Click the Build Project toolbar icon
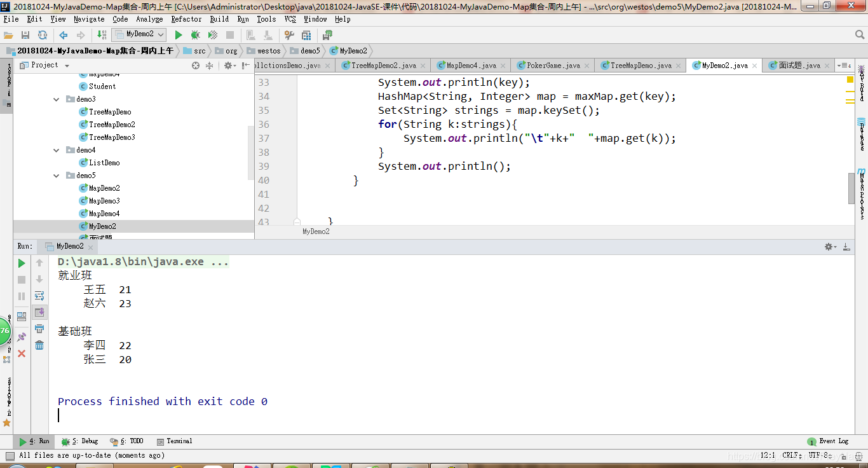Viewport: 868px width, 468px height. [102, 35]
